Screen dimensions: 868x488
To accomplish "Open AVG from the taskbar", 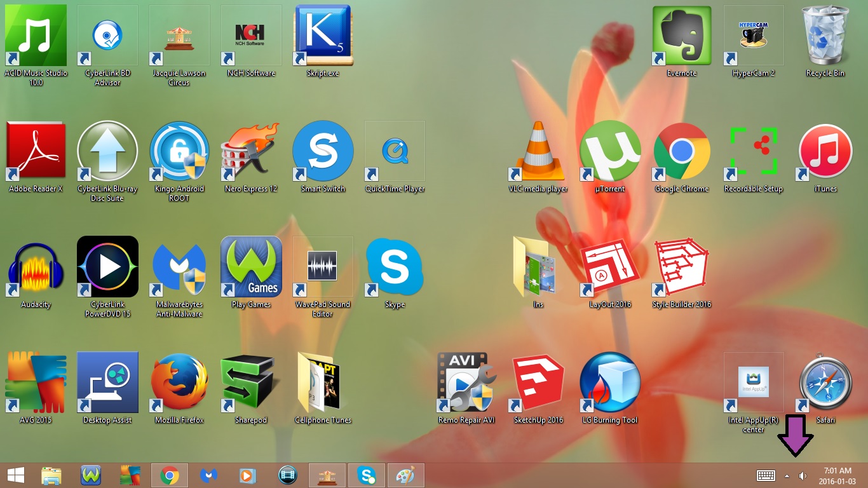I will (130, 475).
